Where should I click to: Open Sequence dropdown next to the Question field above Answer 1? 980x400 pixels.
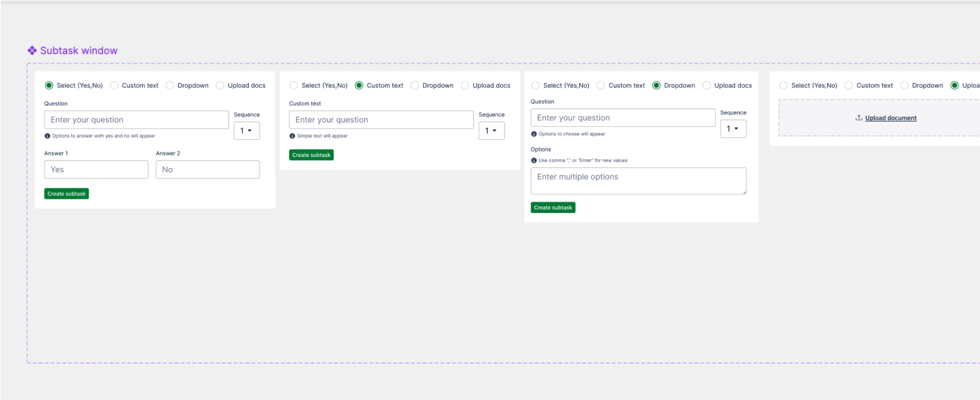tap(247, 131)
